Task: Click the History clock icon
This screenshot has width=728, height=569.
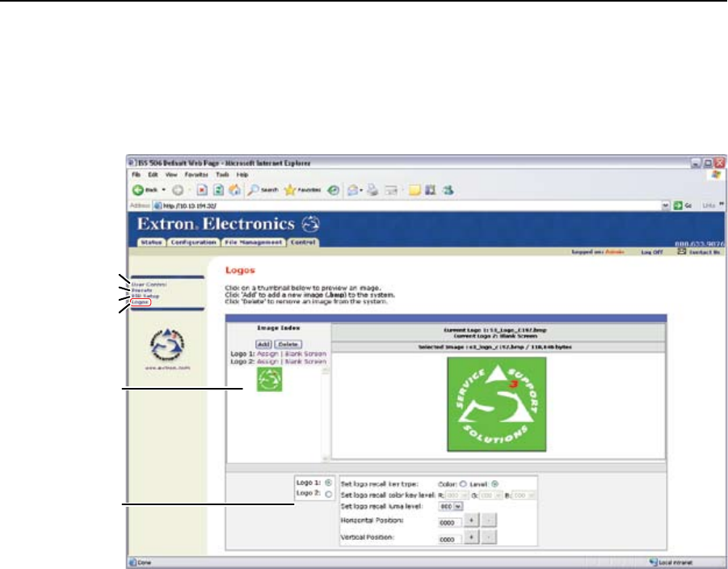Action: tap(334, 190)
